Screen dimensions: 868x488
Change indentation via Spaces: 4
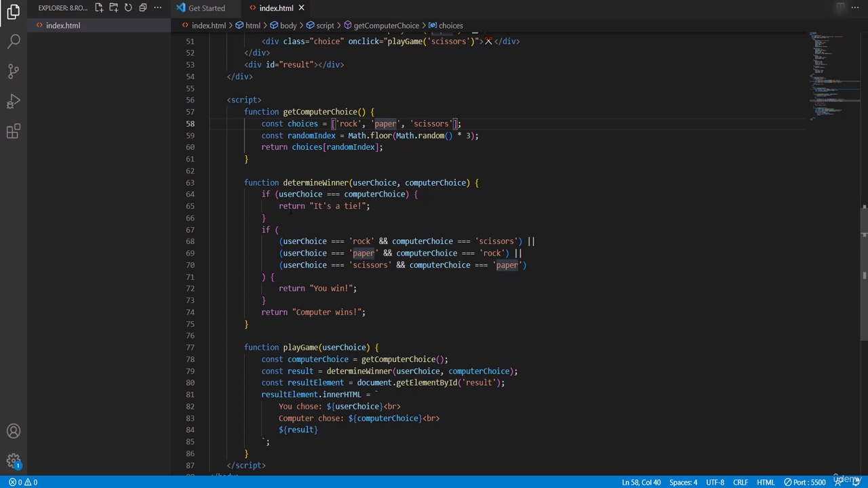pos(683,483)
